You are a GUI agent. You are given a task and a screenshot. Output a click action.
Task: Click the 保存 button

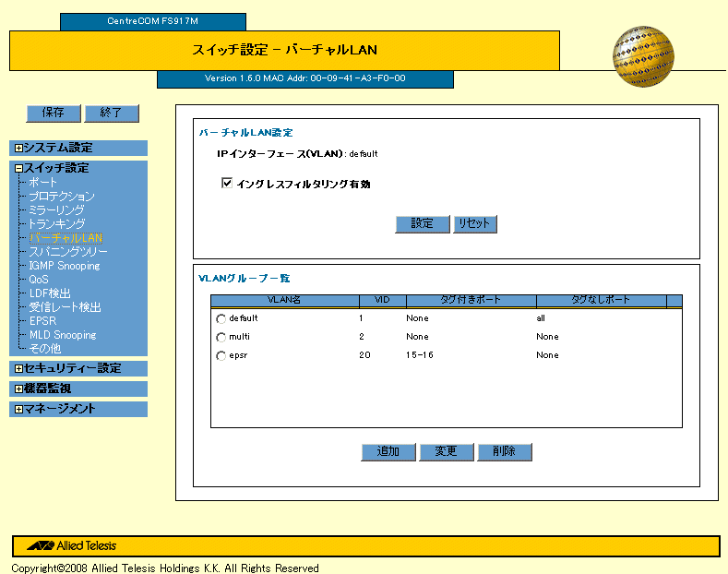tap(54, 114)
